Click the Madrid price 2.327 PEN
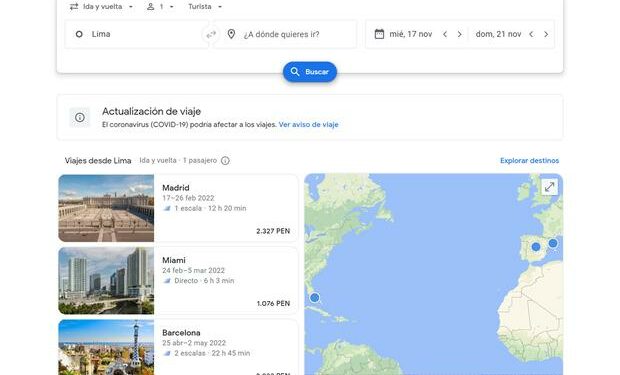Viewport: 620px width, 375px height. pos(273,231)
